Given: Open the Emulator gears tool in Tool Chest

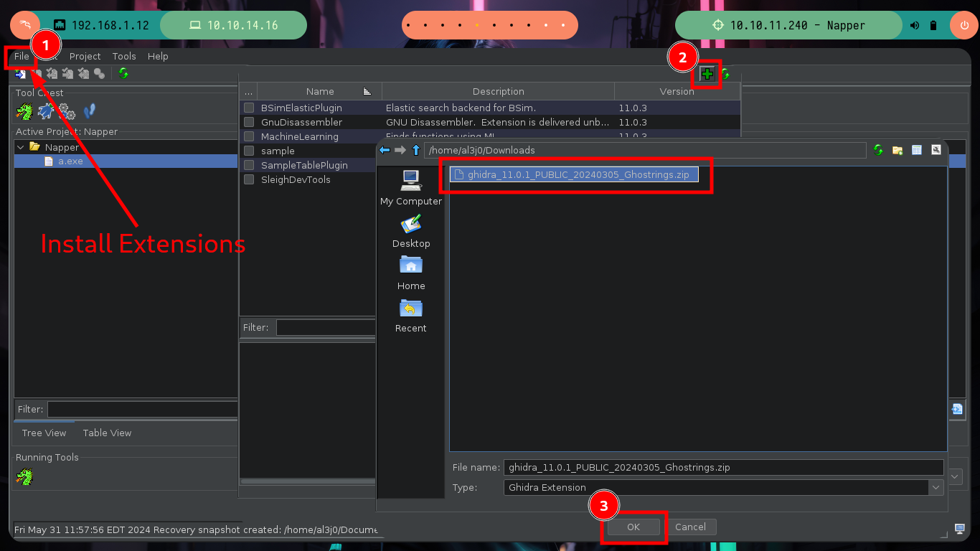Looking at the screenshot, I should (67, 111).
